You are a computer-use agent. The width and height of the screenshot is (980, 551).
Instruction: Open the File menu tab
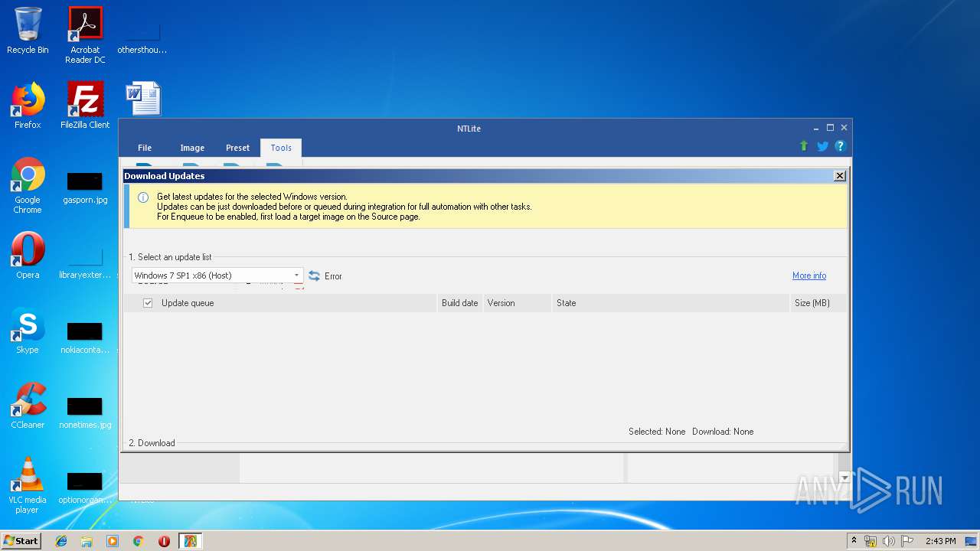pos(145,148)
